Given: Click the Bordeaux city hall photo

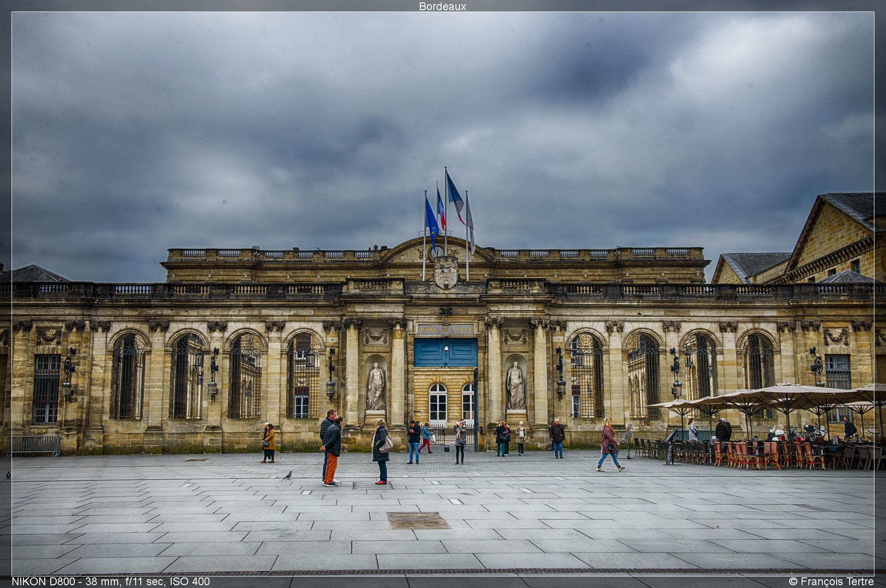Looking at the screenshot, I should pos(443,294).
